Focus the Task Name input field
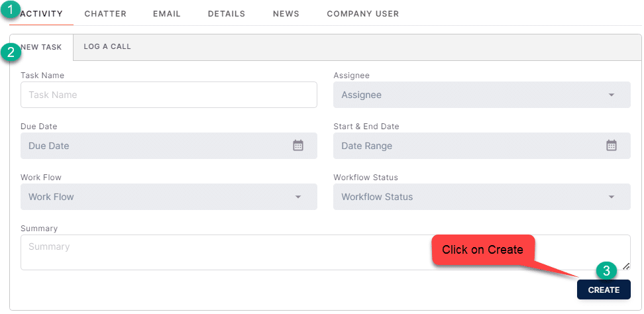Viewport: 644px width, 314px height. click(x=169, y=95)
